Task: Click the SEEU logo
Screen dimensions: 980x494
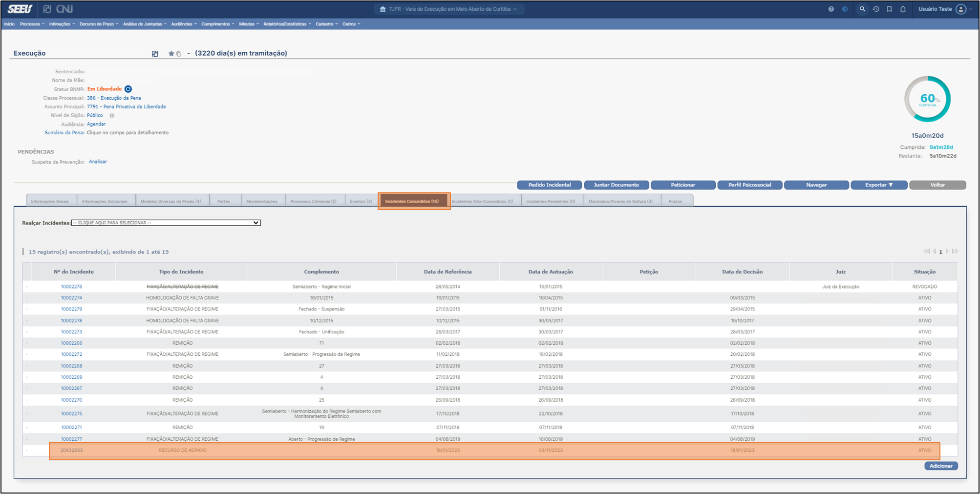Action: click(x=20, y=9)
